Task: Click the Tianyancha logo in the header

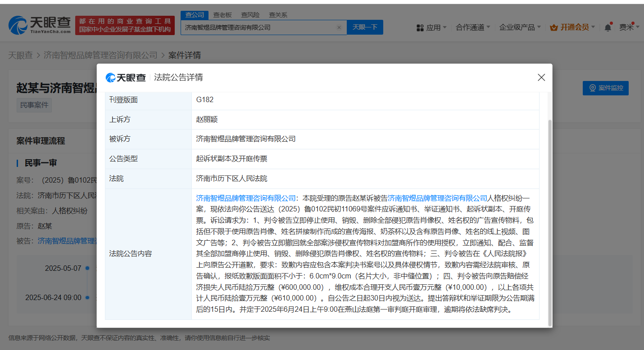Action: [x=40, y=26]
